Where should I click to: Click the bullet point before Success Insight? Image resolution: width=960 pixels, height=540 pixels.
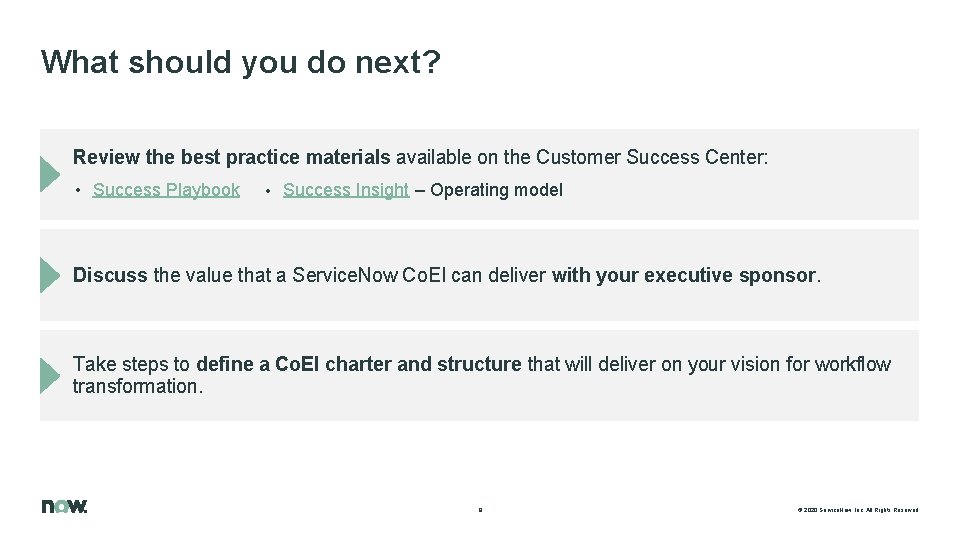(x=270, y=190)
